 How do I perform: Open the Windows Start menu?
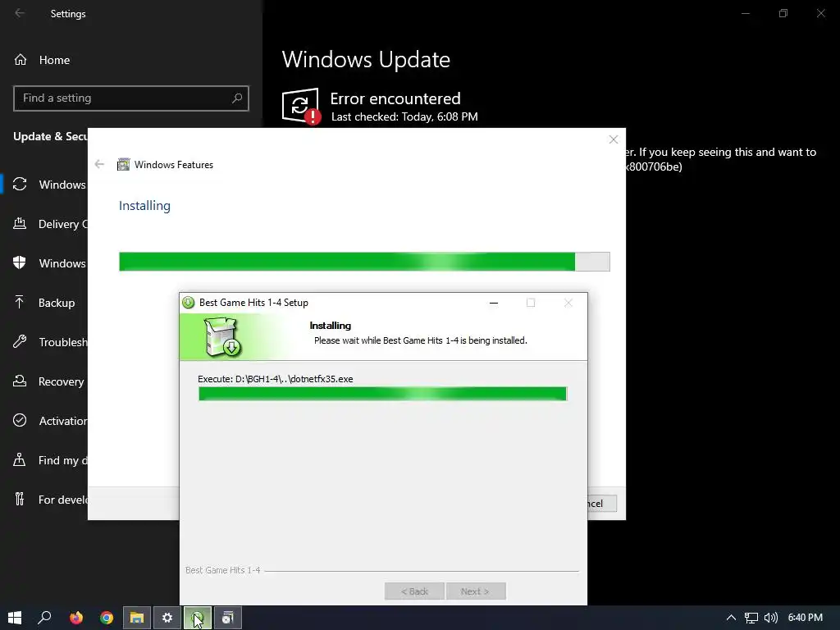point(15,618)
